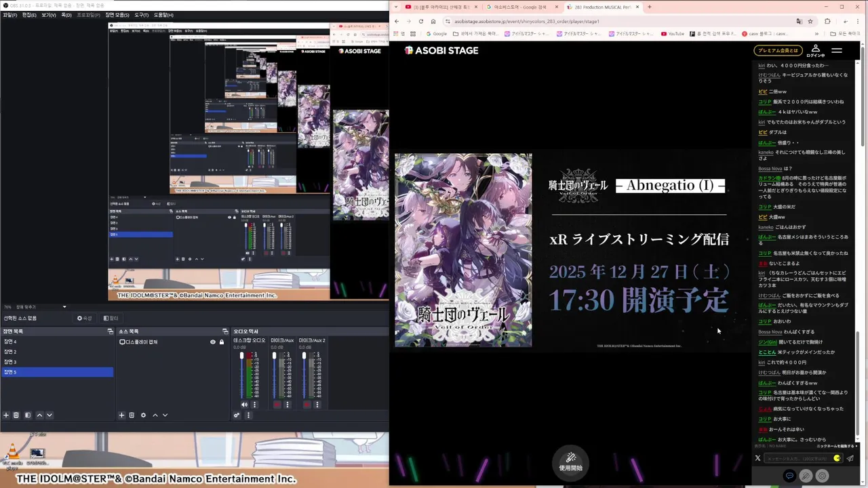This screenshot has height=488, width=868.
Task: Add a new source in OBS sources panel
Action: (121, 415)
